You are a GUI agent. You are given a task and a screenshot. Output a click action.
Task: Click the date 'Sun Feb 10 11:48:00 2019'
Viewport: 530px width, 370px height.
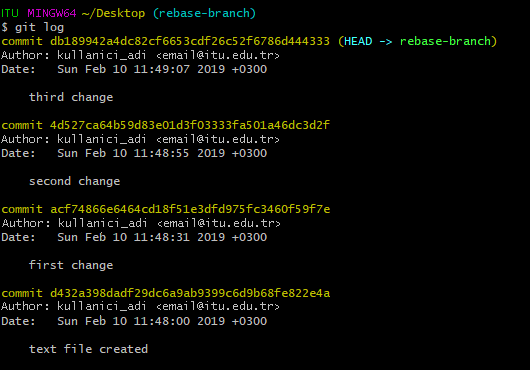(141, 321)
